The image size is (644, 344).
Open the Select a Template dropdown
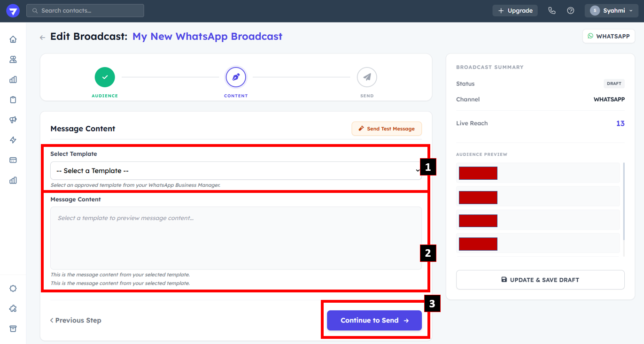235,171
